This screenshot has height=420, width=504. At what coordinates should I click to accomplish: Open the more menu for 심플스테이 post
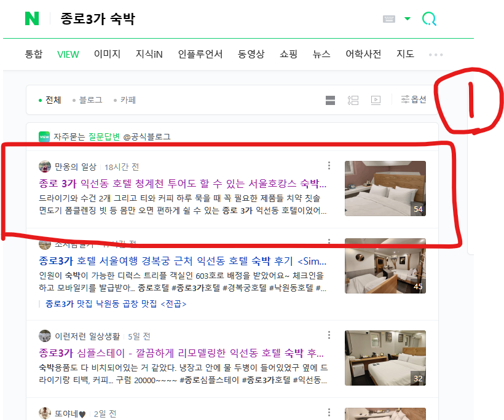[x=329, y=335]
